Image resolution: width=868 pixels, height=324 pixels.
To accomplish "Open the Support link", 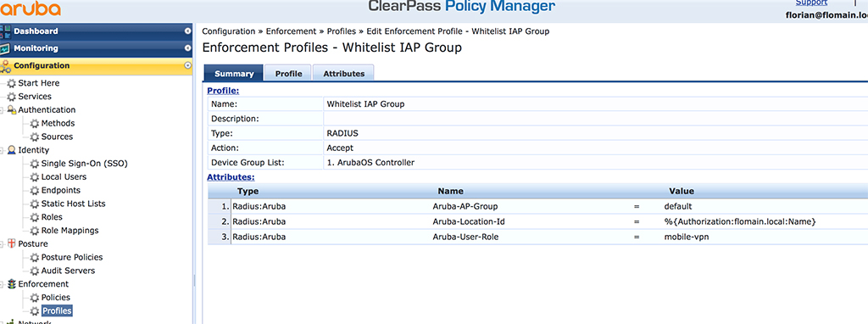I will (811, 3).
